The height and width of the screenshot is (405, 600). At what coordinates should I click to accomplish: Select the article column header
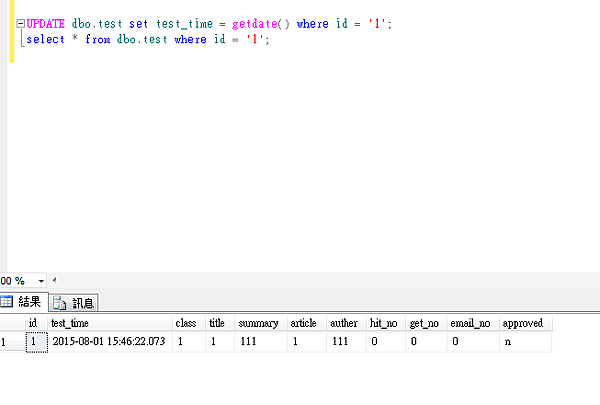click(x=307, y=323)
